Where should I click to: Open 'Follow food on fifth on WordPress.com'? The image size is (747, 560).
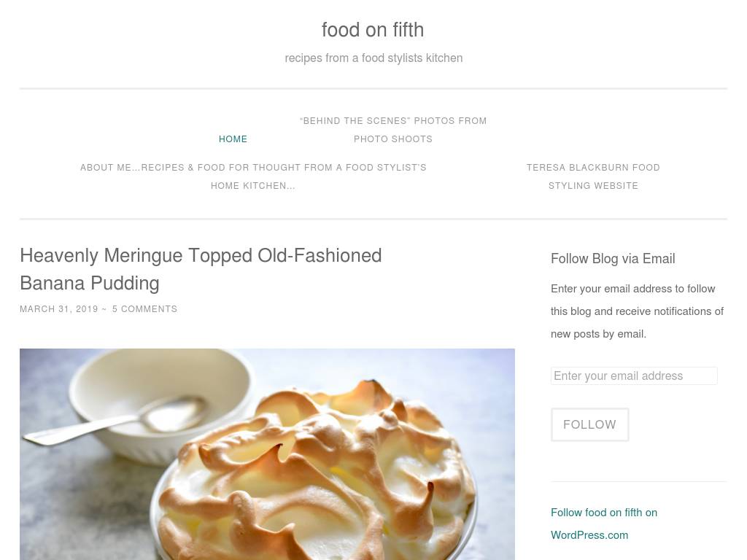603,524
